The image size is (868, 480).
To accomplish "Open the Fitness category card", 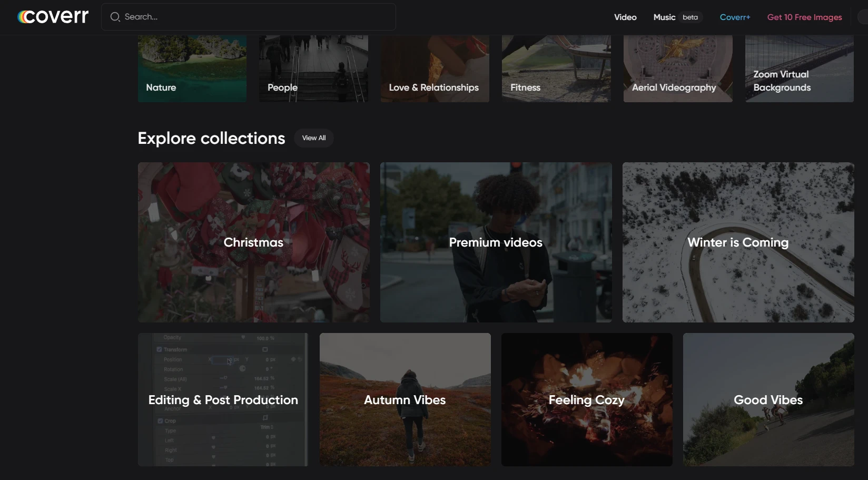I will [556, 68].
